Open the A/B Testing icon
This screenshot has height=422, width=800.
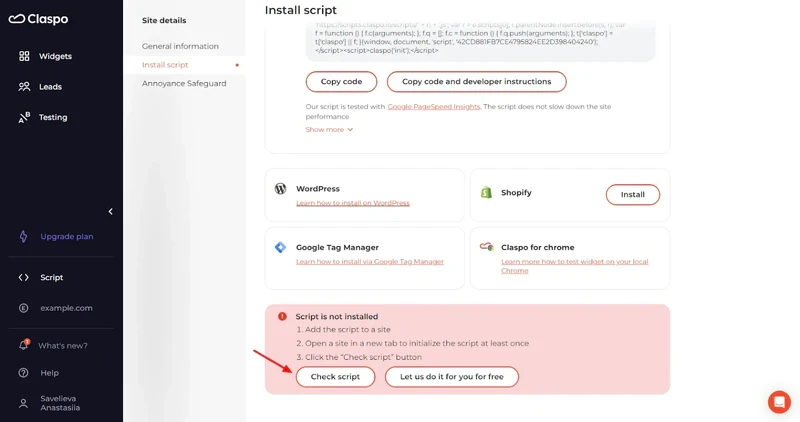(24, 117)
